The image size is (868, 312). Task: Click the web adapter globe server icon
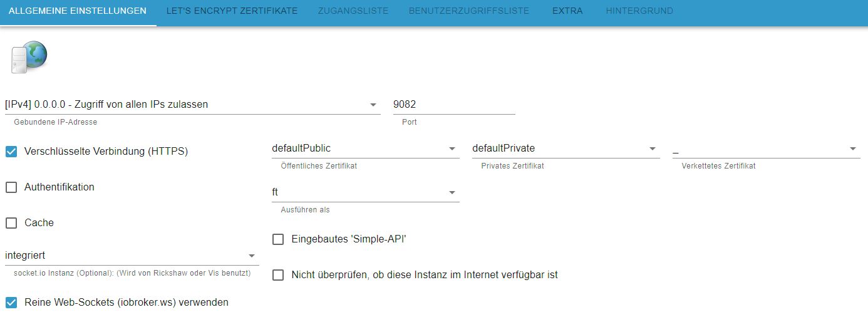(x=29, y=57)
